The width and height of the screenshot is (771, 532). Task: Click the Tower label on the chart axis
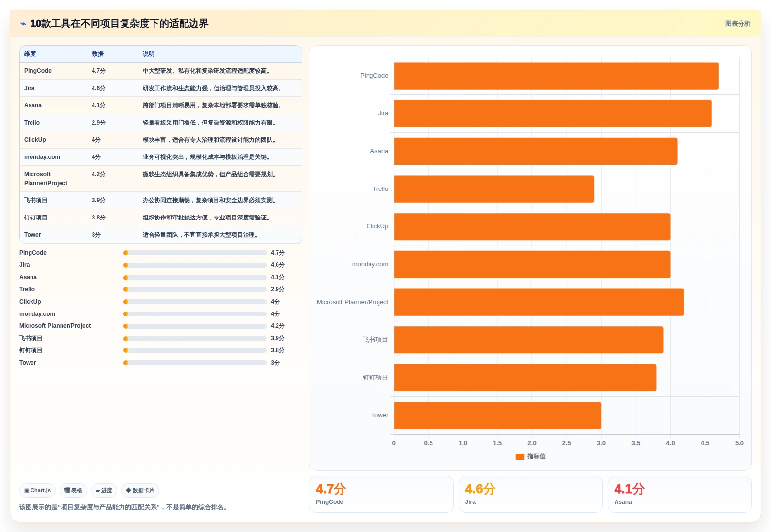pos(379,415)
